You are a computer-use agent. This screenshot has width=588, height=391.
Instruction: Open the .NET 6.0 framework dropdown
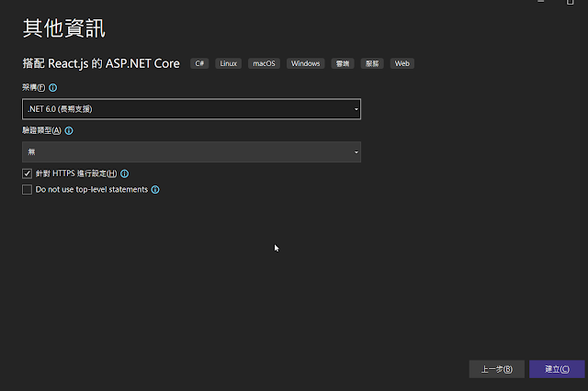(191, 109)
